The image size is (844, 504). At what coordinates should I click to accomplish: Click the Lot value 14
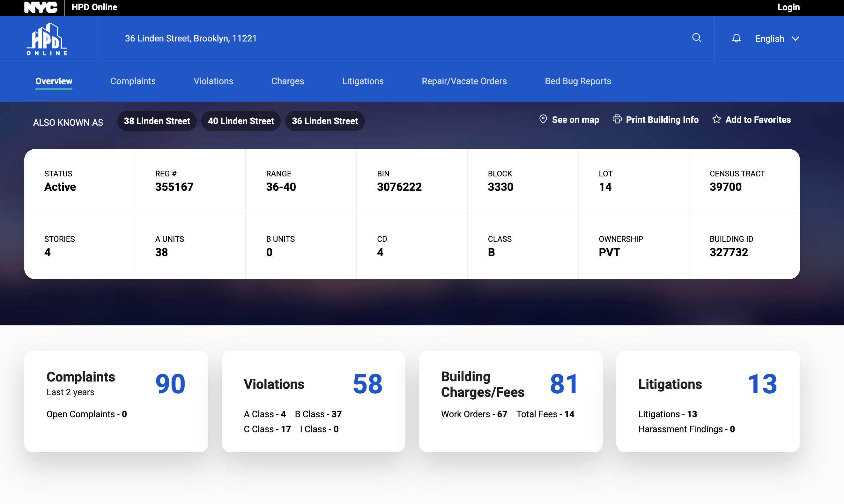pos(605,187)
